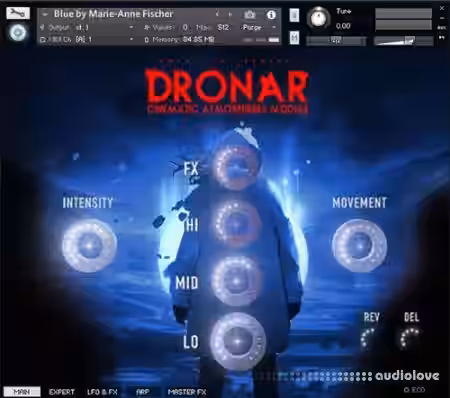Switch to the MAIN tab
This screenshot has width=450, height=398.
coord(22,392)
